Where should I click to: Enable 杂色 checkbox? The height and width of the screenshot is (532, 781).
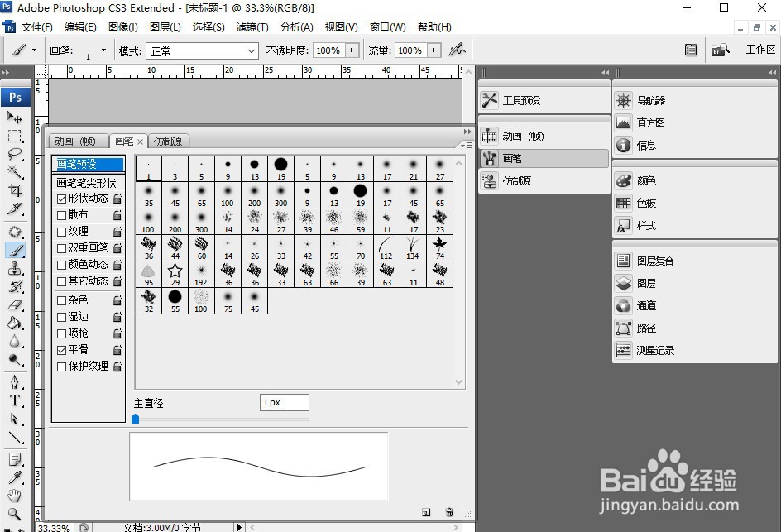tap(62, 300)
